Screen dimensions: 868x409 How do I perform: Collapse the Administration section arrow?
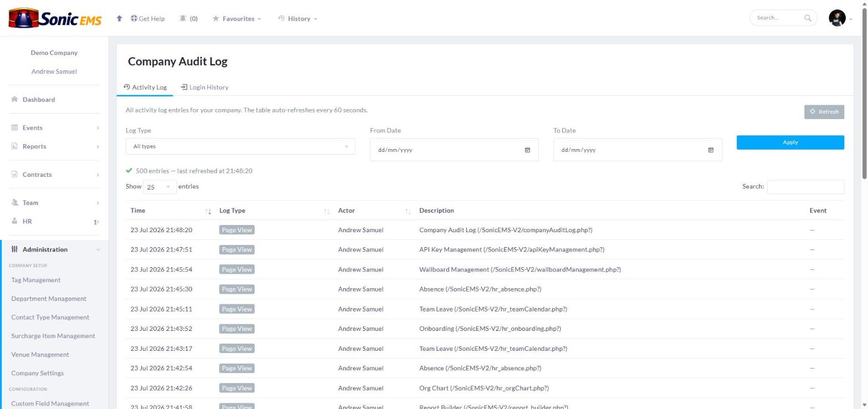point(98,250)
